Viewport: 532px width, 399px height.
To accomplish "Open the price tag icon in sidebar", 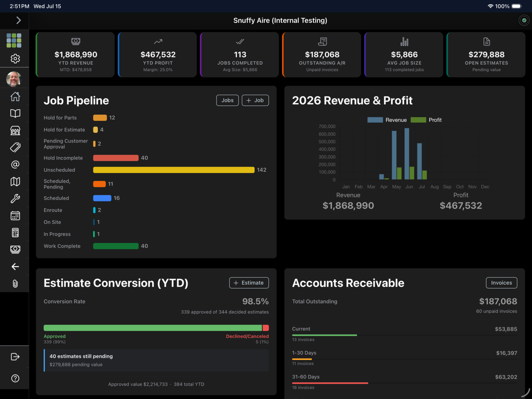I will pyautogui.click(x=15, y=147).
